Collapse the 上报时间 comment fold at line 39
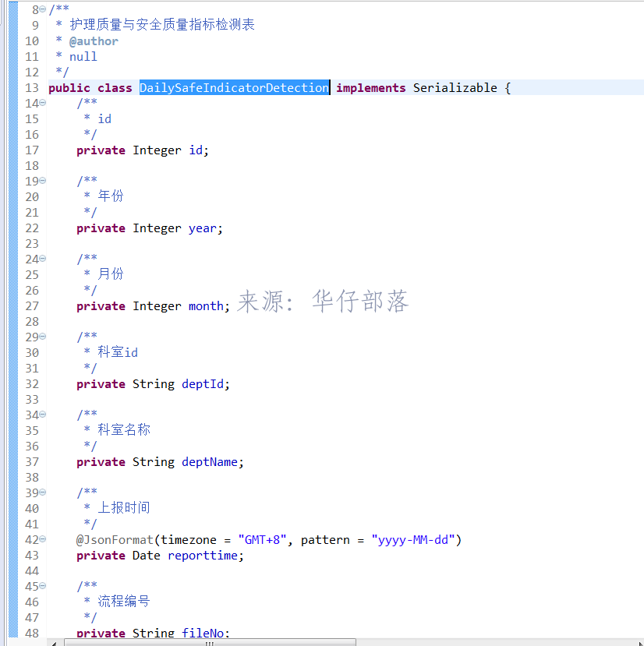 click(x=42, y=492)
